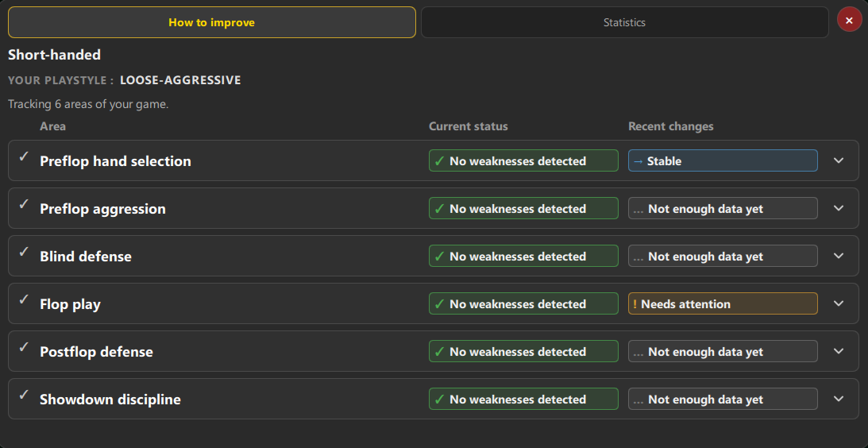Expand the Preflop hand selection row chevron
Viewport: 868px width, 448px height.
pos(839,160)
